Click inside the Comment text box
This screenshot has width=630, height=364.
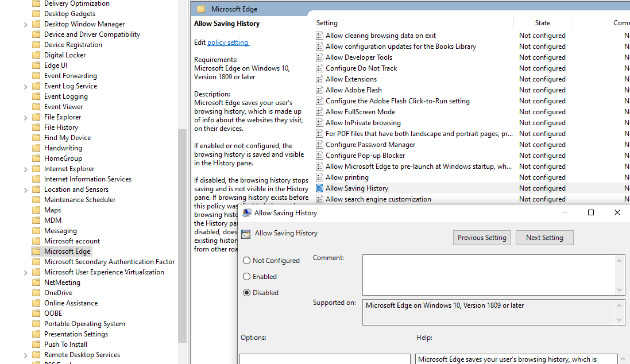click(489, 275)
